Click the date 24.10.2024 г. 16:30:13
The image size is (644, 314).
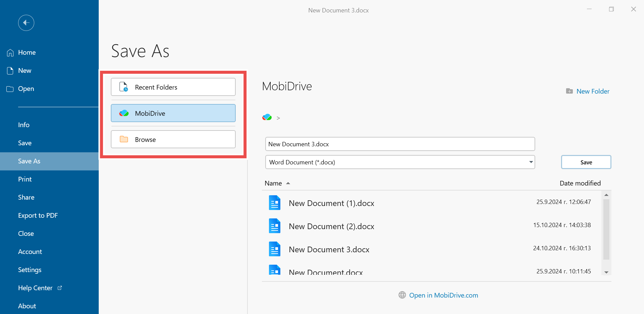[562, 248]
